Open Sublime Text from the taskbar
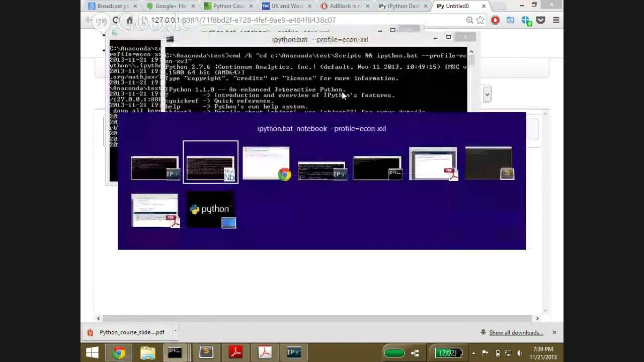Image resolution: width=644 pixels, height=362 pixels. [x=206, y=352]
